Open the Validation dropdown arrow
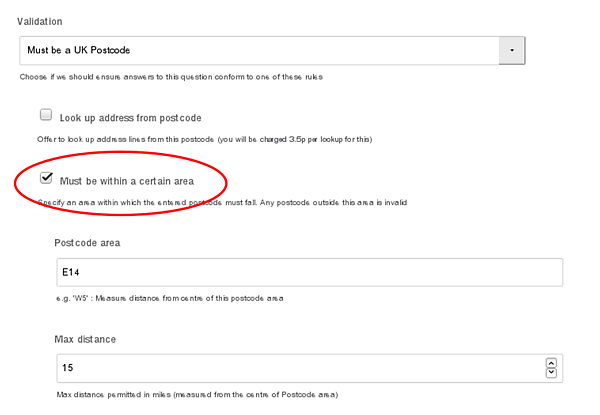The width and height of the screenshot is (600, 415). [511, 50]
